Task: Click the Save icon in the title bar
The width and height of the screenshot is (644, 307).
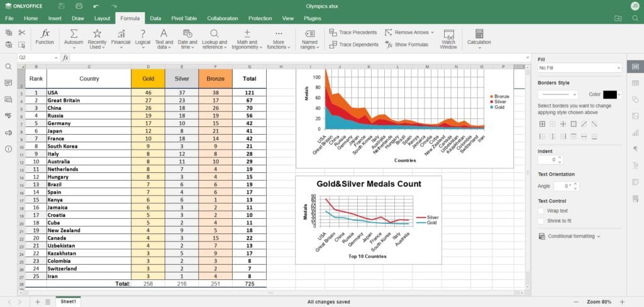Action: click(61, 6)
